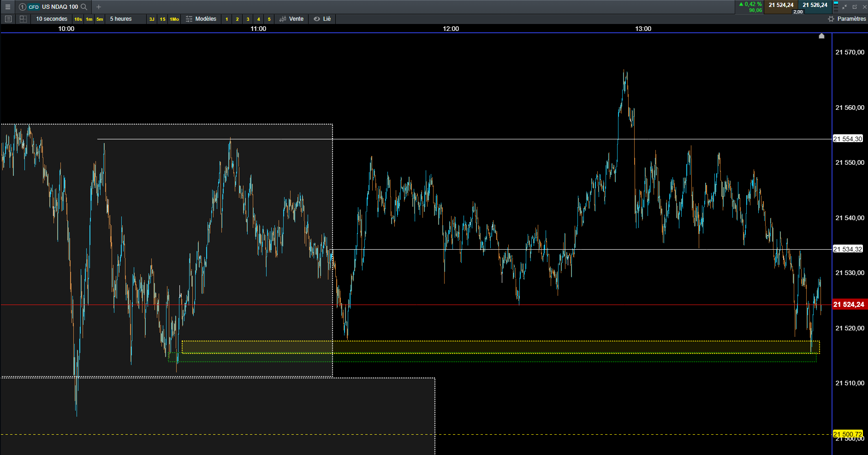The width and height of the screenshot is (868, 455).
Task: Load template preset 5
Action: point(269,19)
